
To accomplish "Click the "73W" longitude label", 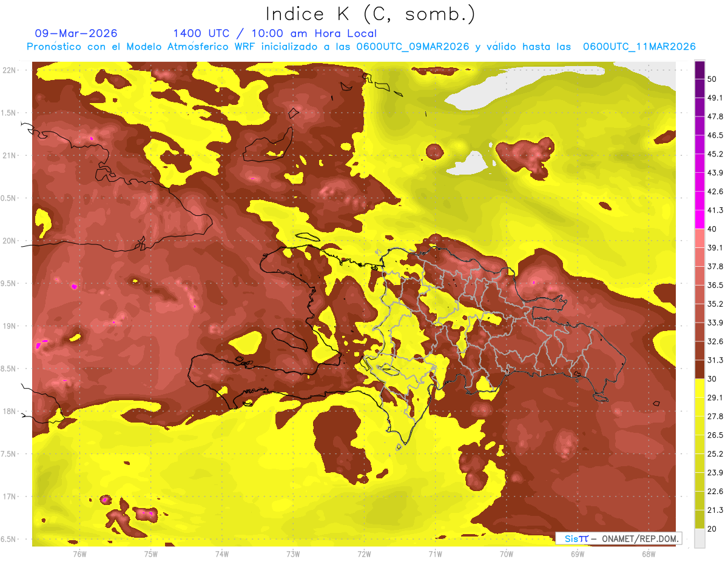I will point(293,554).
